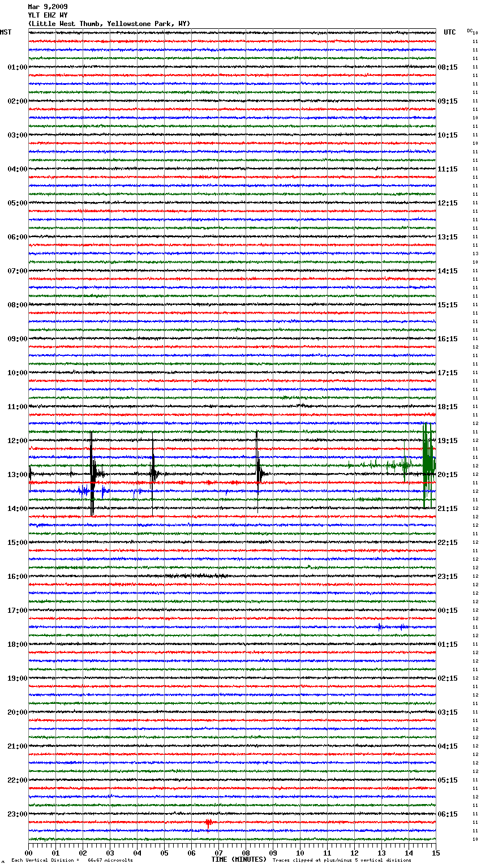Click minute tick "05" on the bottom axis
The image size is (481, 868).
tap(164, 853)
